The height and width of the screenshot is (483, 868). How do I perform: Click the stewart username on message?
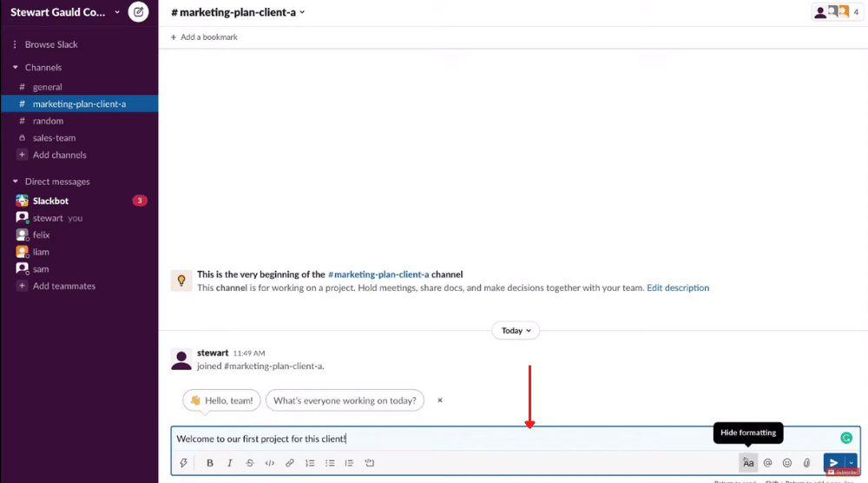click(213, 353)
